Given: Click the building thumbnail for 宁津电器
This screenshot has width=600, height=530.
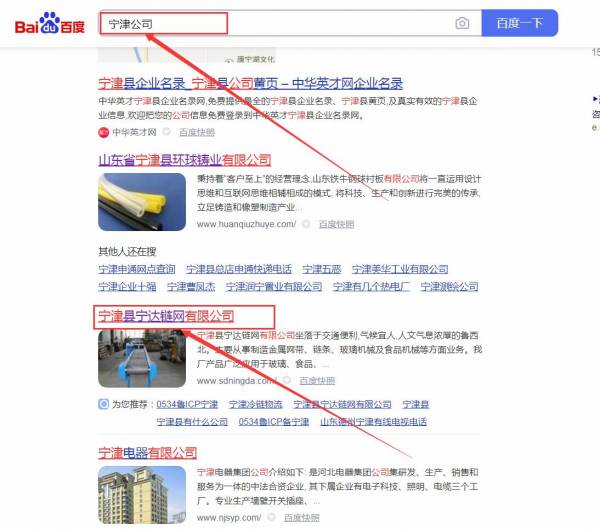Looking at the screenshot, I should click(142, 495).
